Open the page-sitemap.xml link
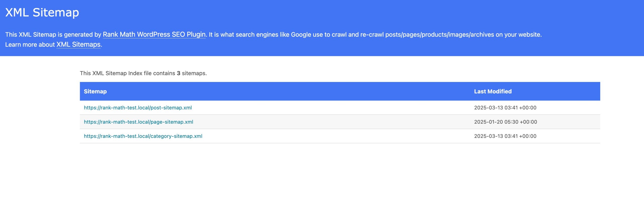Viewport: 644px width, 202px height. (138, 122)
